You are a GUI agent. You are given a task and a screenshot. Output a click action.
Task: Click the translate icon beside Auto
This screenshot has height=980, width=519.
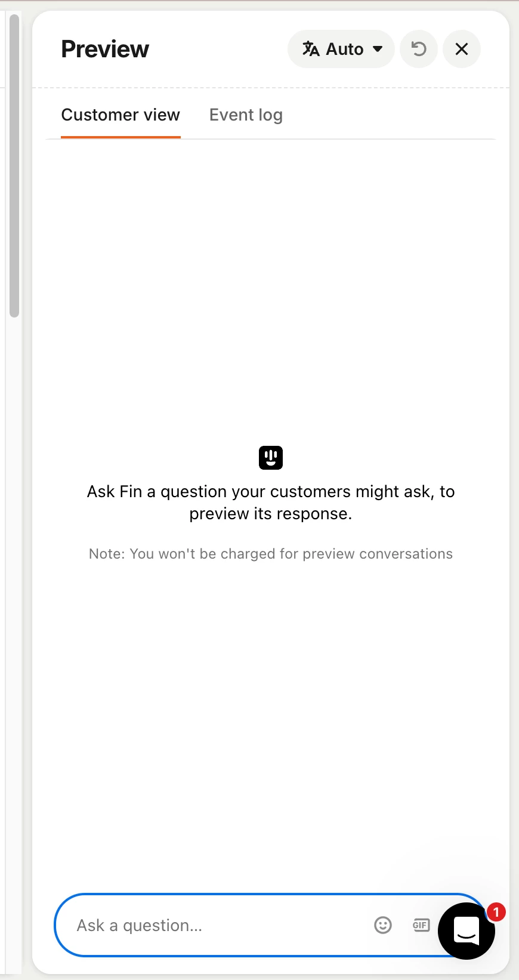tap(310, 49)
